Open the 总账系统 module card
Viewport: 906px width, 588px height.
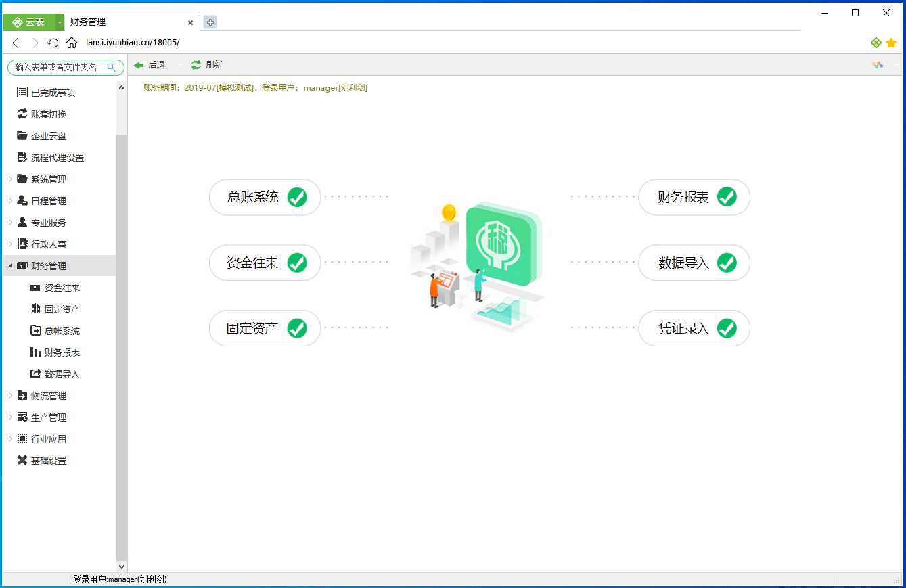click(x=265, y=197)
